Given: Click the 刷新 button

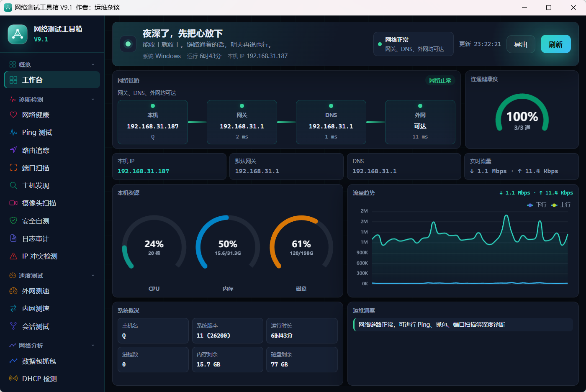Looking at the screenshot, I should pyautogui.click(x=555, y=44).
